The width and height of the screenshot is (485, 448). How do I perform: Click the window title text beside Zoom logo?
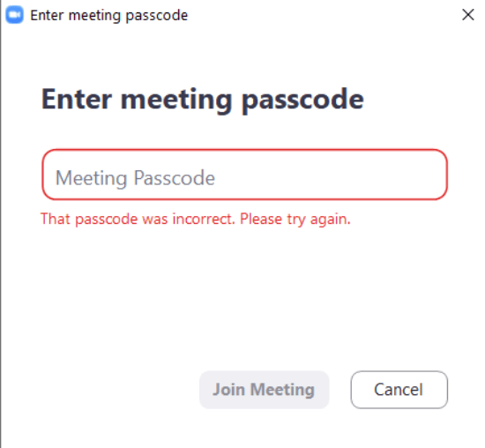108,16
